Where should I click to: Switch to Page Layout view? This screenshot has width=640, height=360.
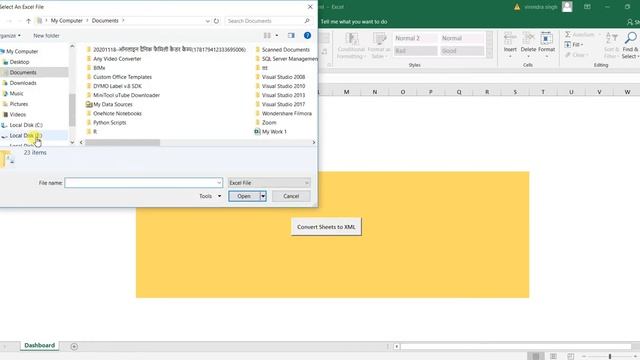click(553, 356)
